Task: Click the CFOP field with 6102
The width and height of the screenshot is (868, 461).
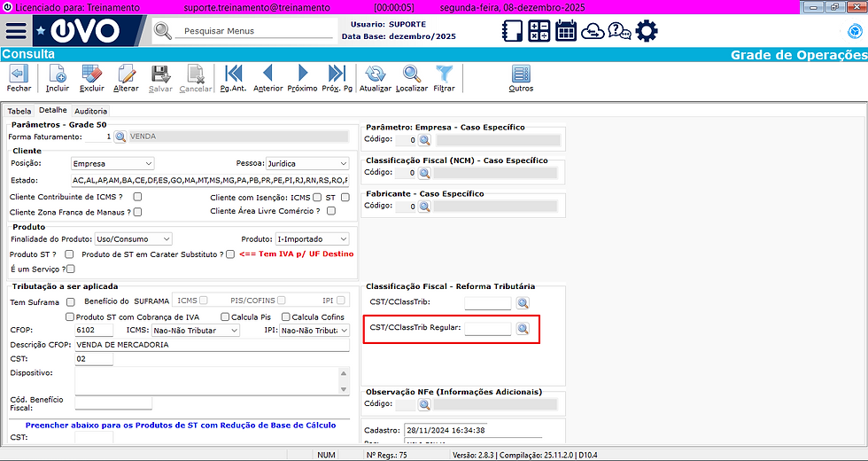Action: pos(94,330)
